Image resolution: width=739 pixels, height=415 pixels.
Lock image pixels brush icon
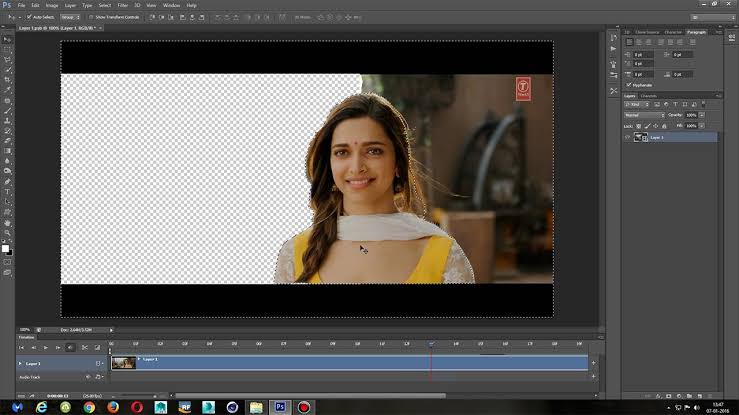coord(647,126)
